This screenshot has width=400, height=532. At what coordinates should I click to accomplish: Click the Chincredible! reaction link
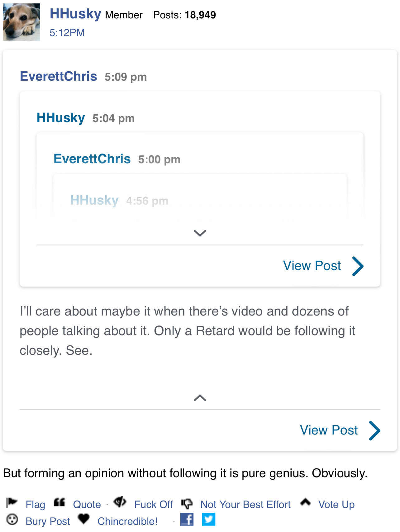tap(127, 521)
